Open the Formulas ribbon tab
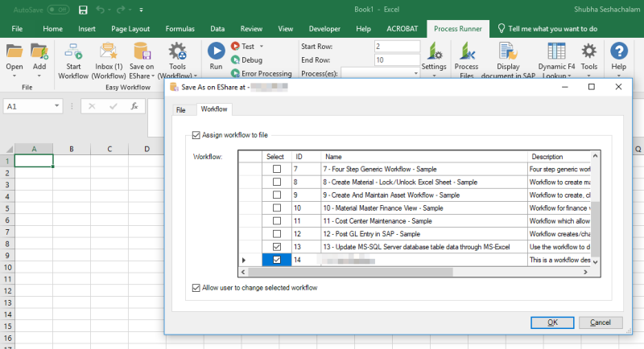 click(x=180, y=28)
